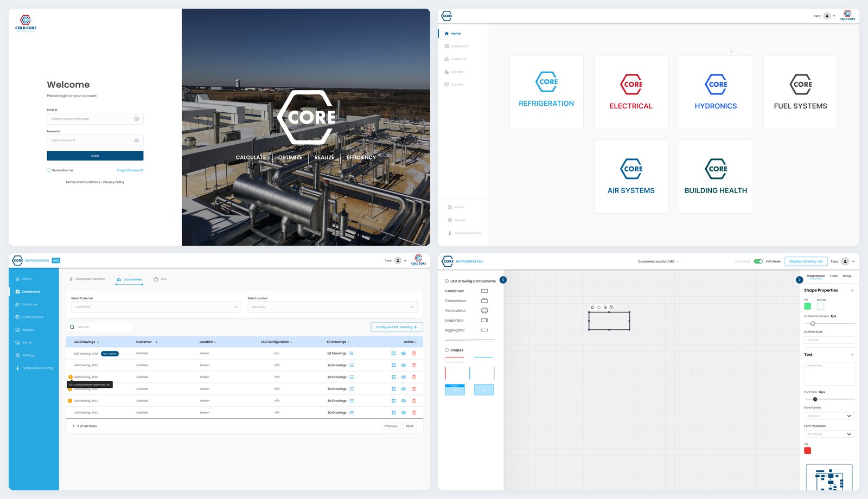This screenshot has width=868, height=499.
Task: Toggle password visibility on the login screen
Action: 136,140
